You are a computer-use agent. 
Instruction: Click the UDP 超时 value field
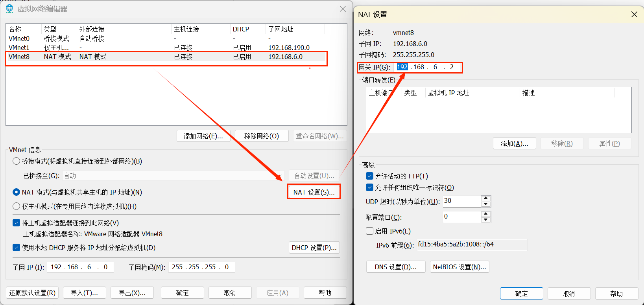tap(462, 201)
